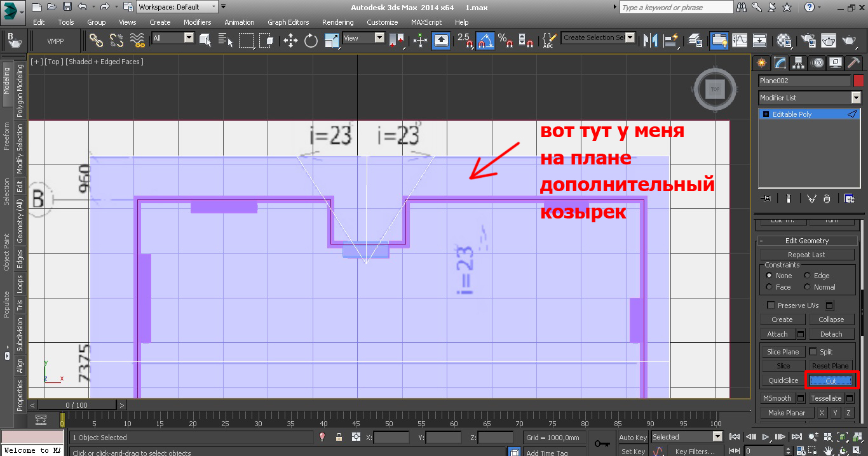Select the Normal constraint radio button
Image resolution: width=868 pixels, height=456 pixels.
(808, 287)
